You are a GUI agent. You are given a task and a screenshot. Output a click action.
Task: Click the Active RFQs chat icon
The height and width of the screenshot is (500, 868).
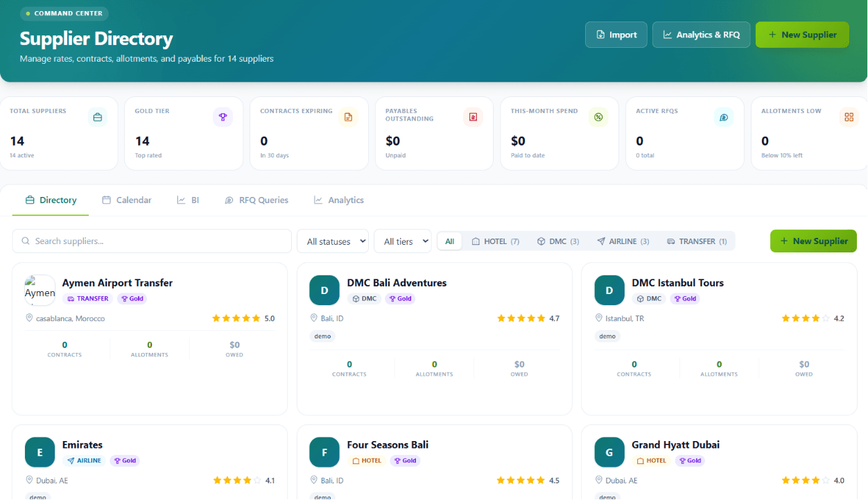[723, 117]
